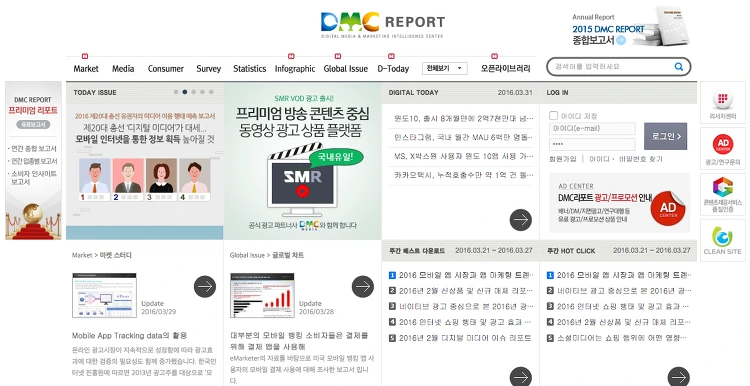Open the D-Today menu
The width and height of the screenshot is (750, 386).
(x=393, y=69)
